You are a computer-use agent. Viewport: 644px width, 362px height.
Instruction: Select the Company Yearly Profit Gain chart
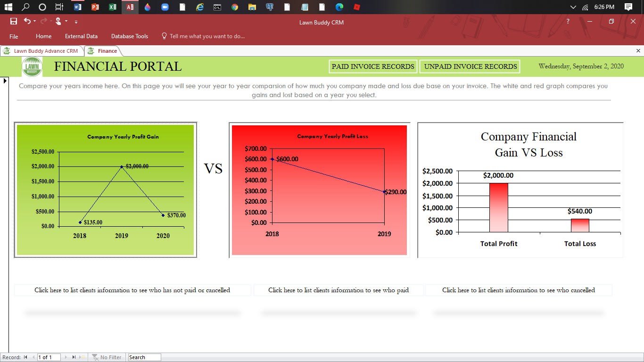click(106, 190)
